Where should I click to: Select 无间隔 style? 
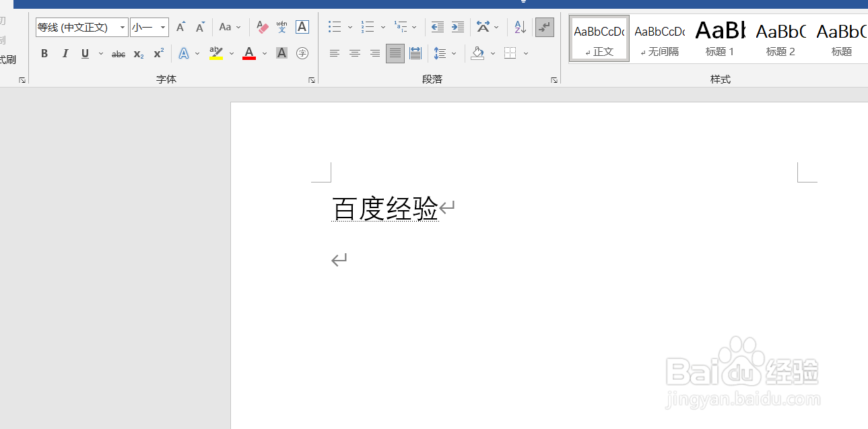click(660, 39)
